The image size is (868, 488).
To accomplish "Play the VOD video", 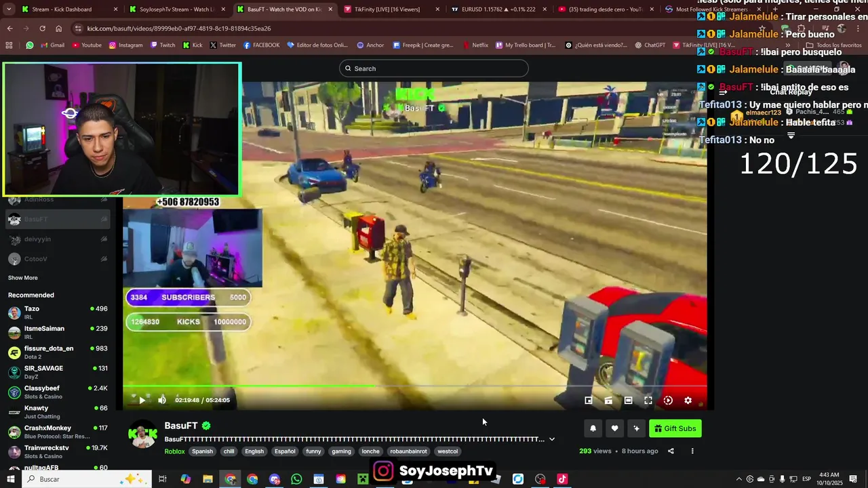I will click(x=142, y=400).
